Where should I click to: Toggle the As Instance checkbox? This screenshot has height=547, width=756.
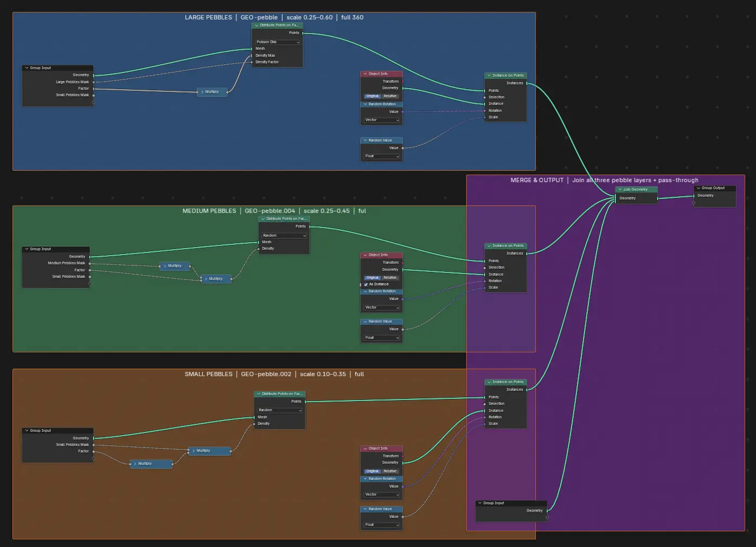tap(366, 284)
